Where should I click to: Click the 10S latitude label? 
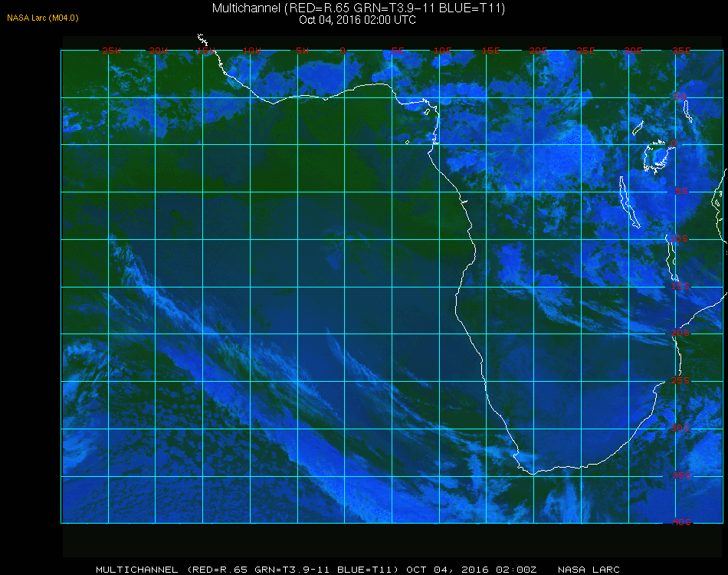click(x=679, y=238)
